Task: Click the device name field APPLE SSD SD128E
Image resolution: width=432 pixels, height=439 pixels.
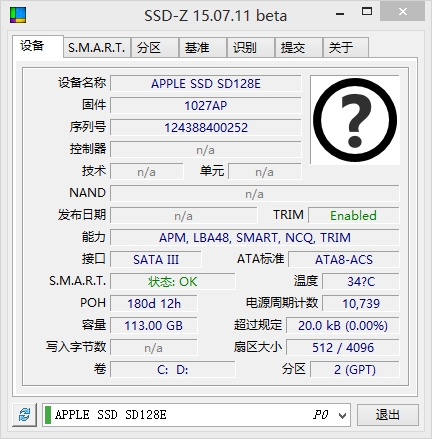Action: point(206,83)
